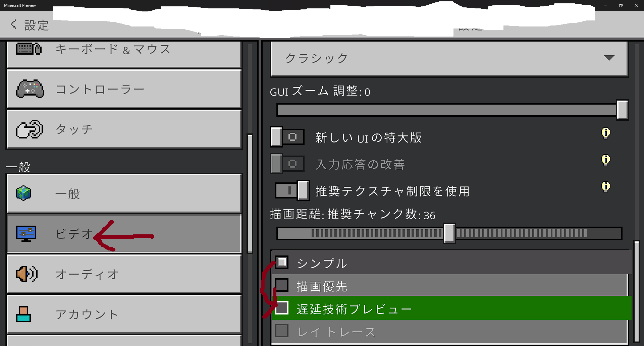
Task: Click the touch hand icon
Action: pyautogui.click(x=30, y=129)
